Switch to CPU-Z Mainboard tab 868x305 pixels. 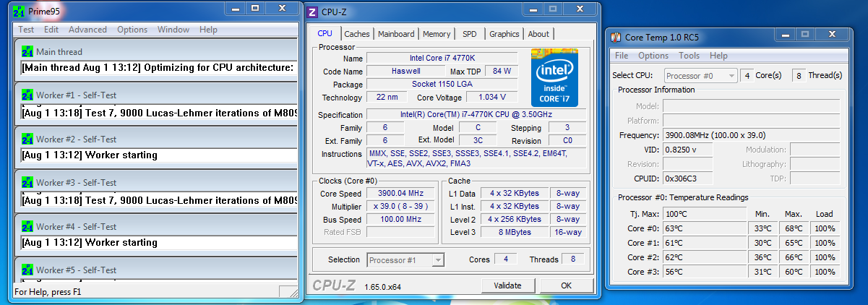click(396, 34)
